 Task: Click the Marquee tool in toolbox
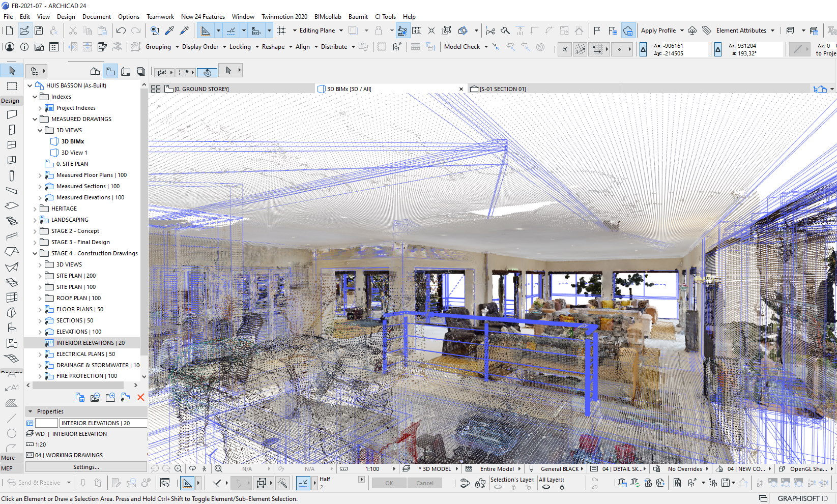[12, 86]
